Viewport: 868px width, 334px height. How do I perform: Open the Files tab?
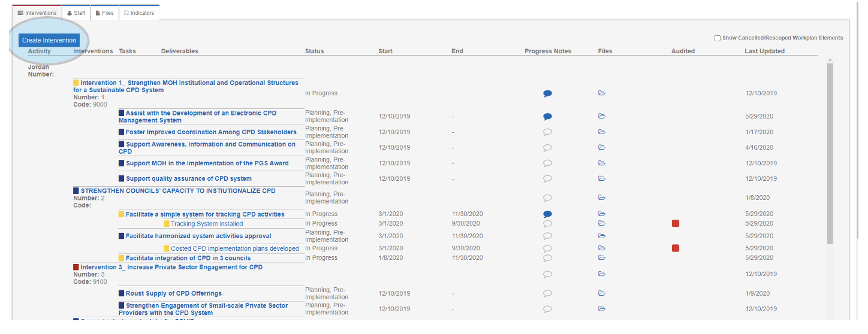tap(105, 13)
